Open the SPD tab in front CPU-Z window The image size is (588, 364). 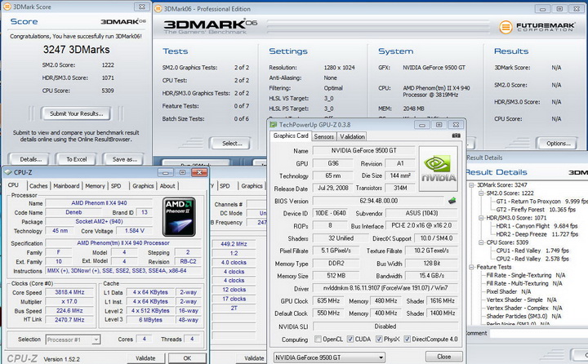coord(116,186)
